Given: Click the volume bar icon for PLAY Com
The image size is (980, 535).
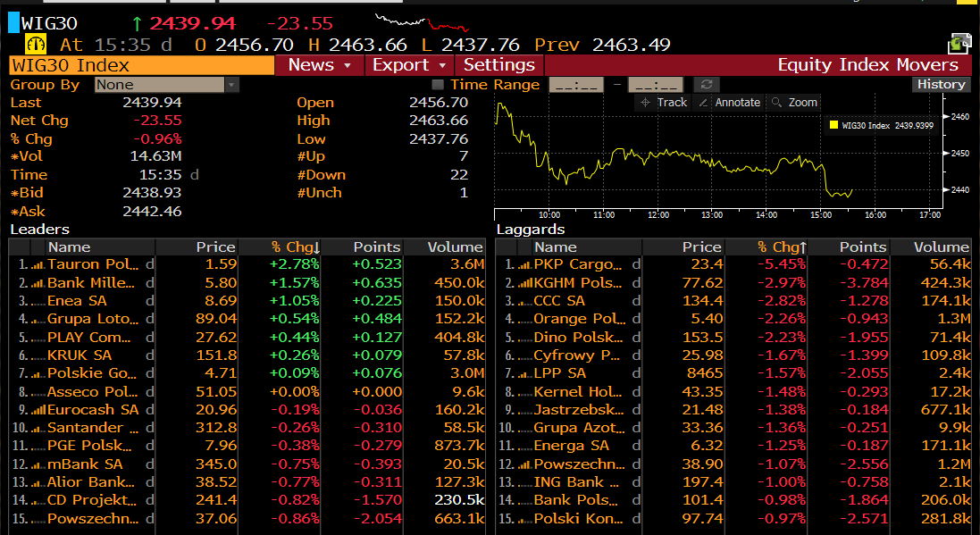Looking at the screenshot, I should (x=38, y=338).
